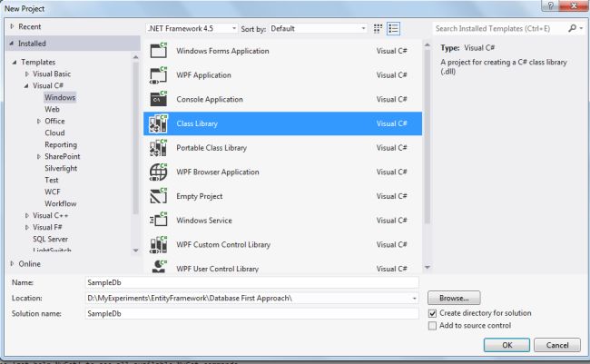Collapse the Templates tree node
This screenshot has width=590, height=364.
(x=15, y=62)
